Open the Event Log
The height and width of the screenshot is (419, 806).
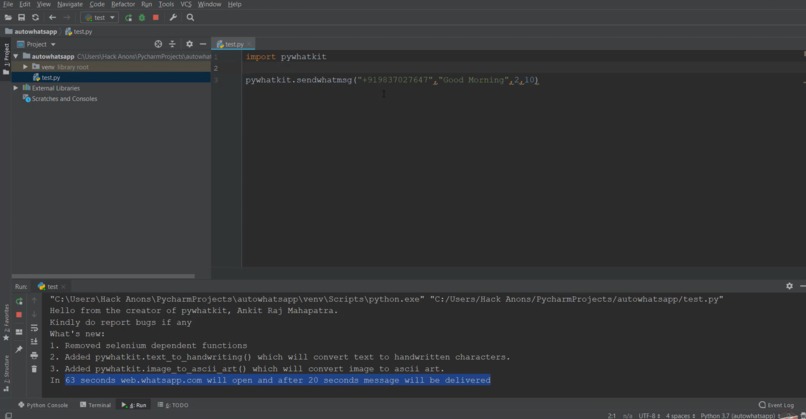(776, 405)
